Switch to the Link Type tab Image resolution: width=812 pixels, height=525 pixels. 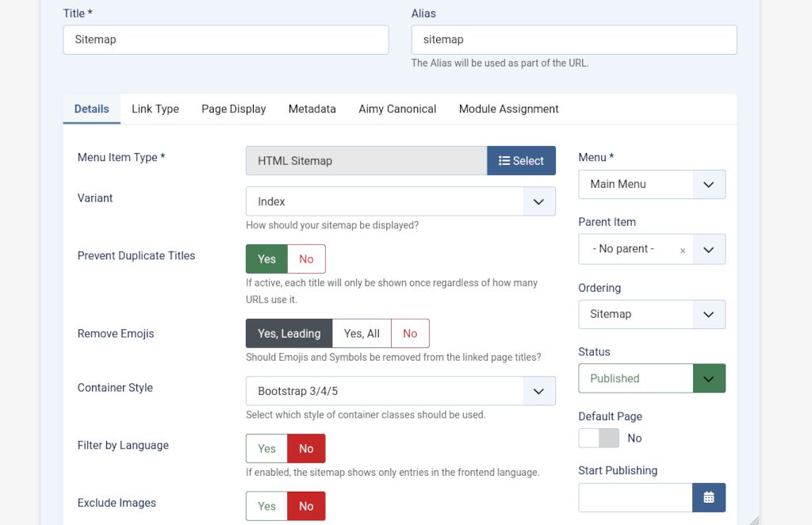click(155, 109)
